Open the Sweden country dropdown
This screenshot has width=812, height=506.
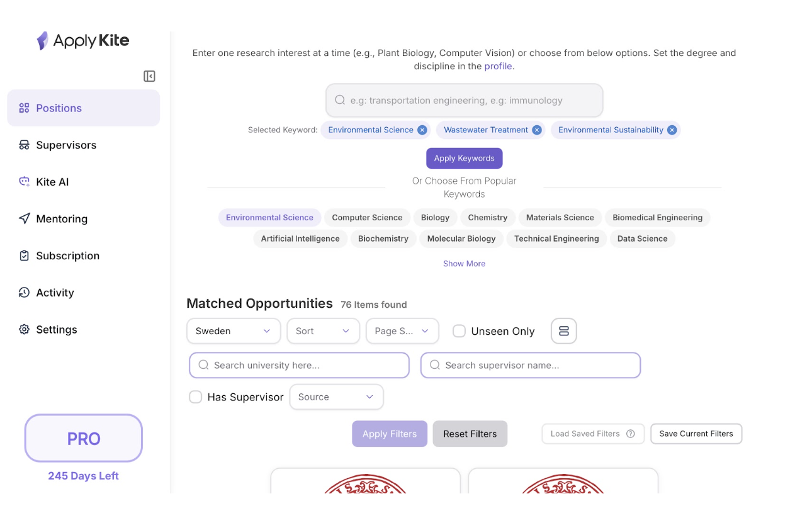[234, 331]
